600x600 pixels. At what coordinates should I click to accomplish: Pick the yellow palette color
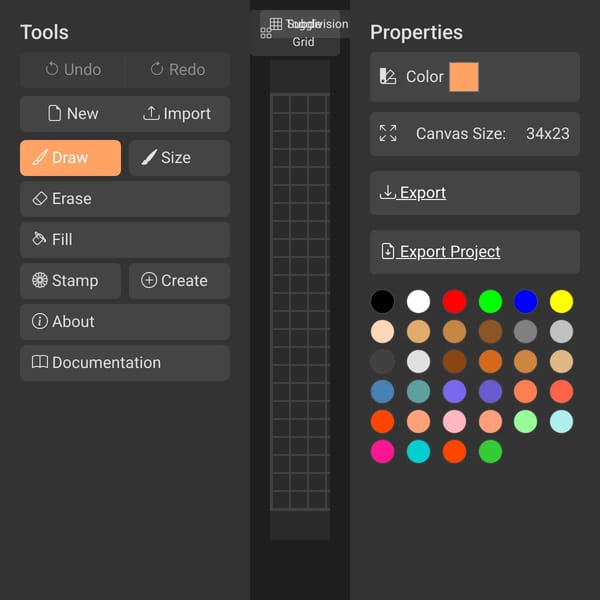tap(561, 302)
